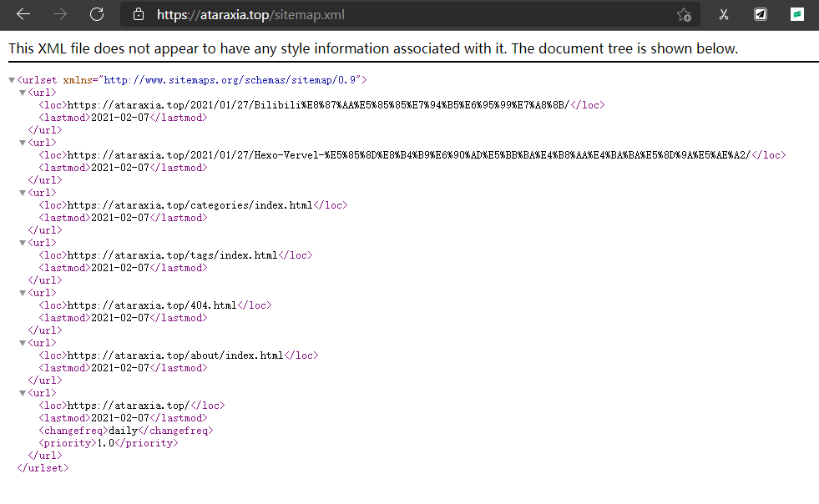Click the green extension icon
The width and height of the screenshot is (819, 504).
point(797,14)
